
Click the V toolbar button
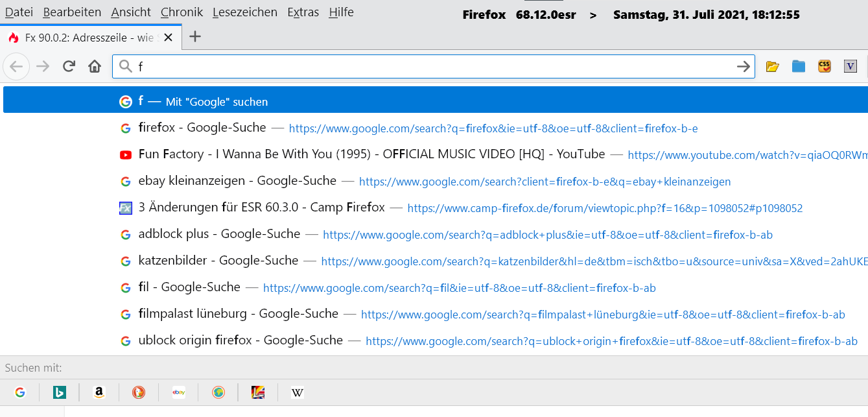(850, 66)
